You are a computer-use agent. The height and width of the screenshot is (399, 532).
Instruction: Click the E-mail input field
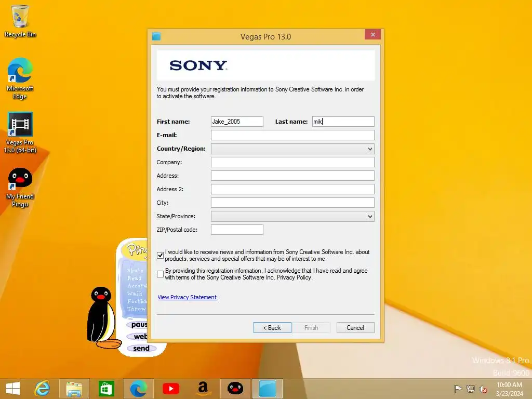(x=292, y=135)
